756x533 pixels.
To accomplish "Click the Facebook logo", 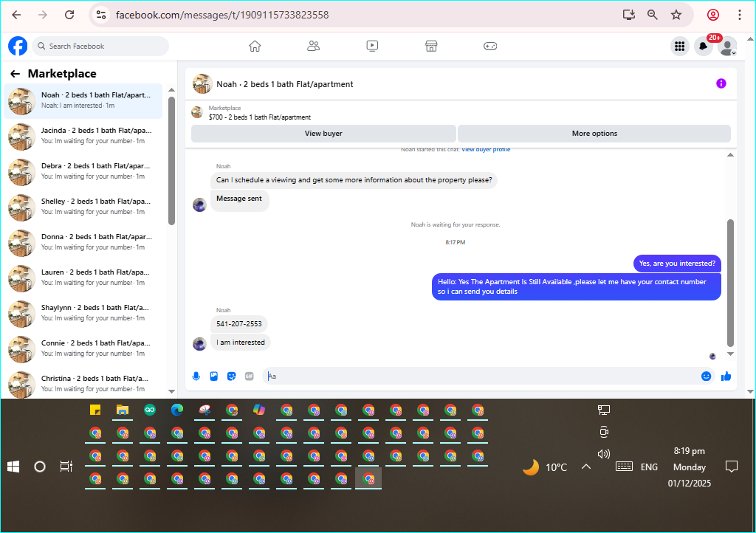I will click(18, 47).
